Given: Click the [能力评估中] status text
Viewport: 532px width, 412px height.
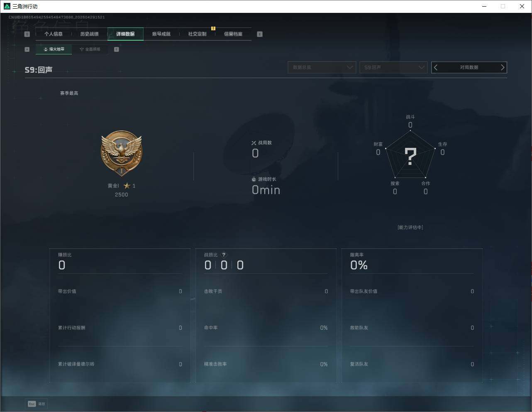Looking at the screenshot, I should (x=410, y=228).
